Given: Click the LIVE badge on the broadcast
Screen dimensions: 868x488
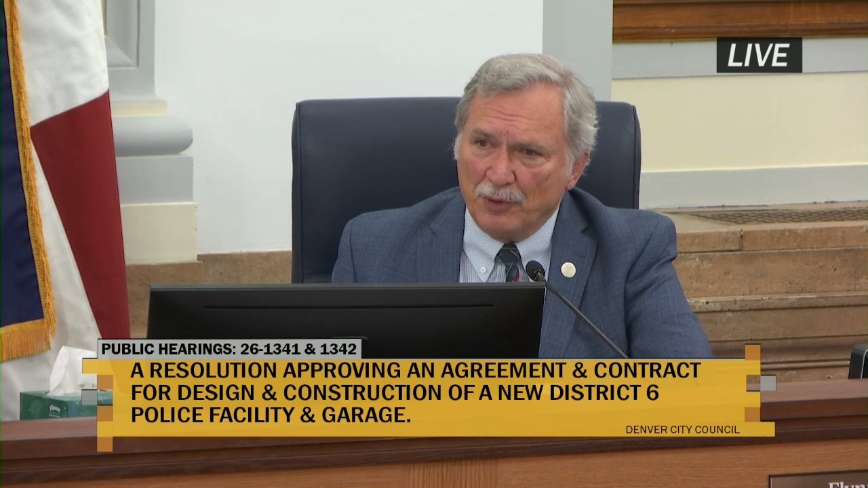Looking at the screenshot, I should click(759, 55).
